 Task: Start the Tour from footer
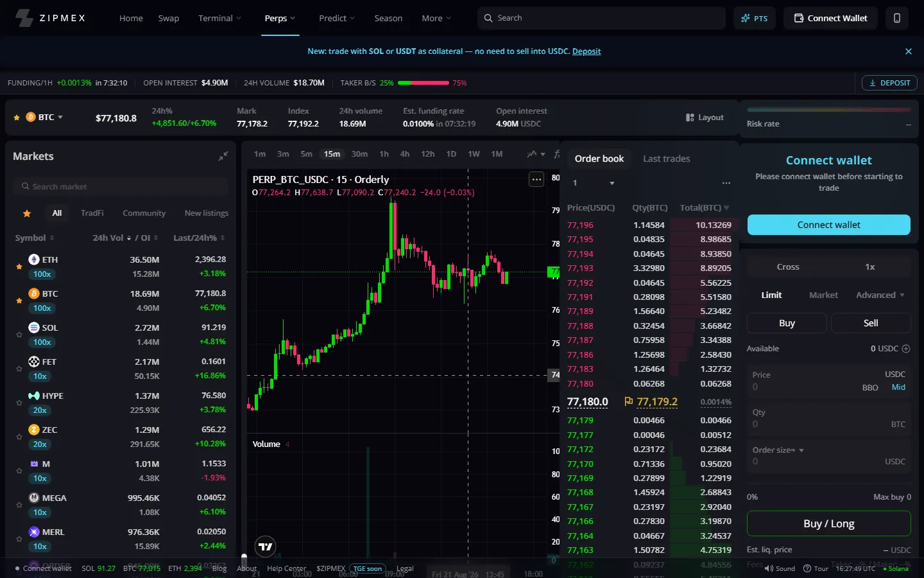816,568
